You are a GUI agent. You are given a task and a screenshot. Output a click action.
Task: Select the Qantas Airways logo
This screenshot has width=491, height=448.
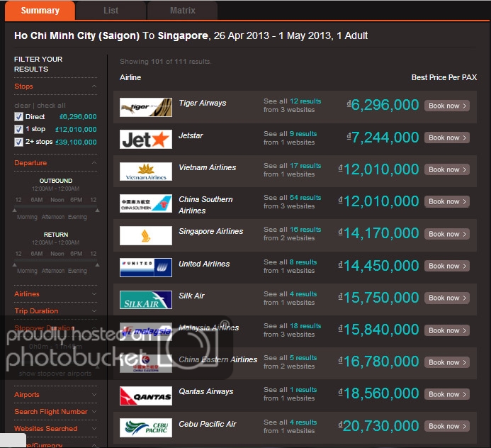[x=146, y=396]
